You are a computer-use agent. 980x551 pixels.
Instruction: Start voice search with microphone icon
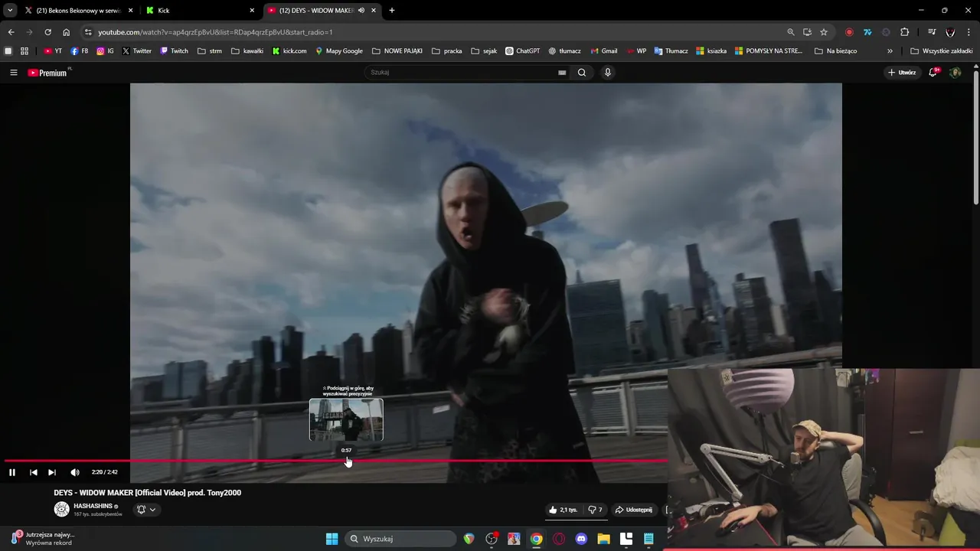[608, 73]
